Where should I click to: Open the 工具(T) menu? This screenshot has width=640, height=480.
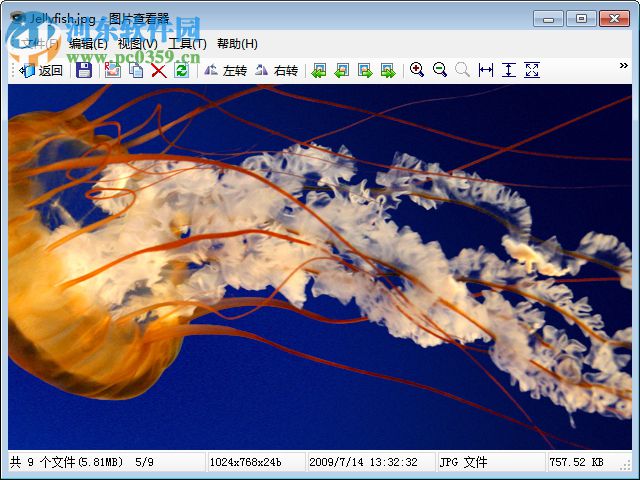point(187,44)
